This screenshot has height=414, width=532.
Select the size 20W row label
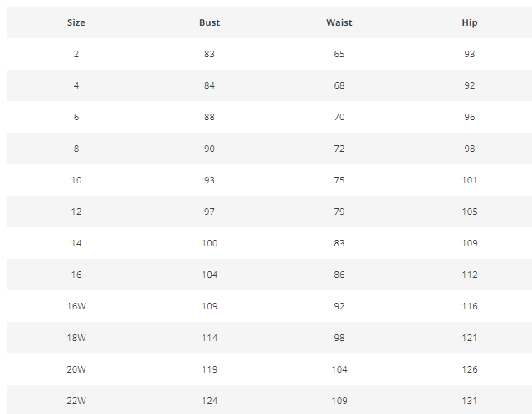pyautogui.click(x=76, y=369)
